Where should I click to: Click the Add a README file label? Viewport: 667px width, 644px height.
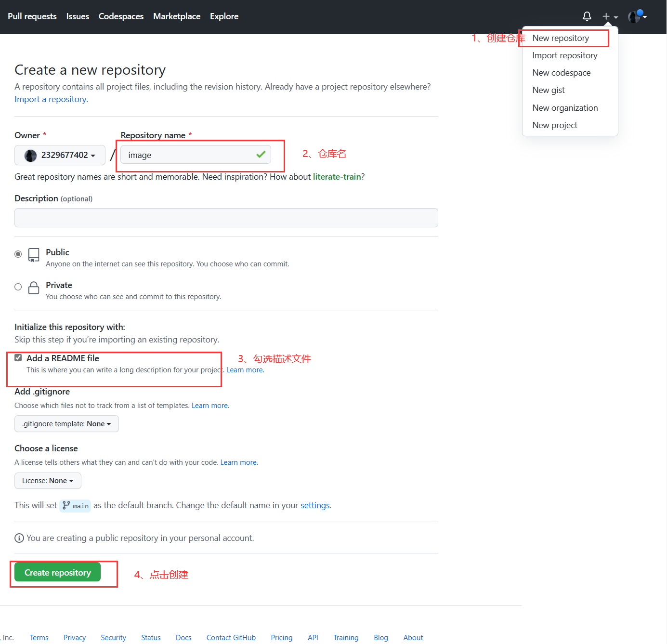[x=63, y=358]
